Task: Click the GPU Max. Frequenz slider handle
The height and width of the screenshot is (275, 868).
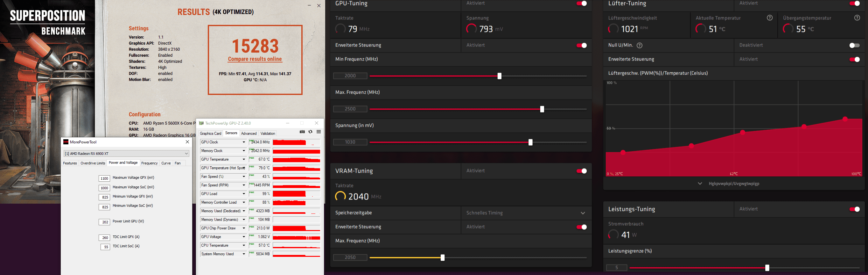Action: tap(542, 109)
